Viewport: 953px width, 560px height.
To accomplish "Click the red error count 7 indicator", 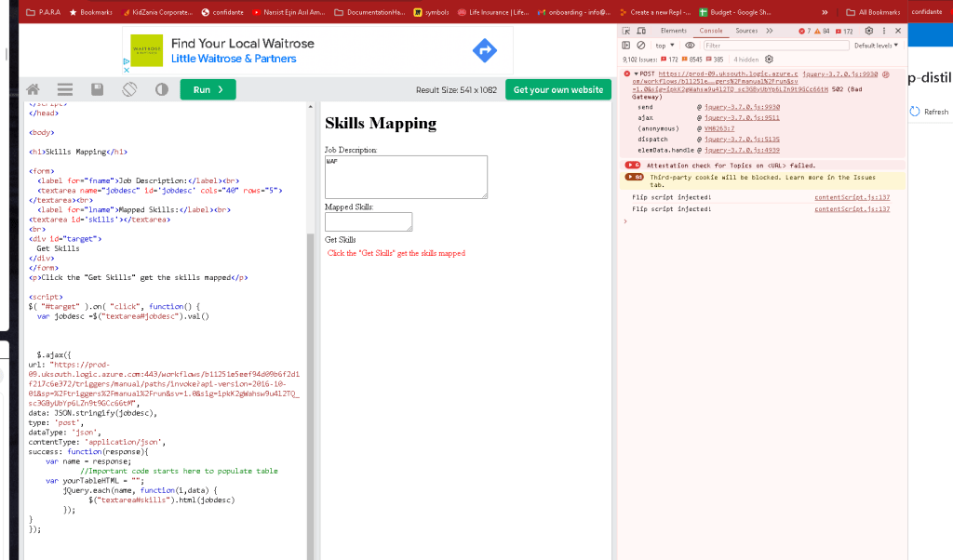I will point(805,31).
